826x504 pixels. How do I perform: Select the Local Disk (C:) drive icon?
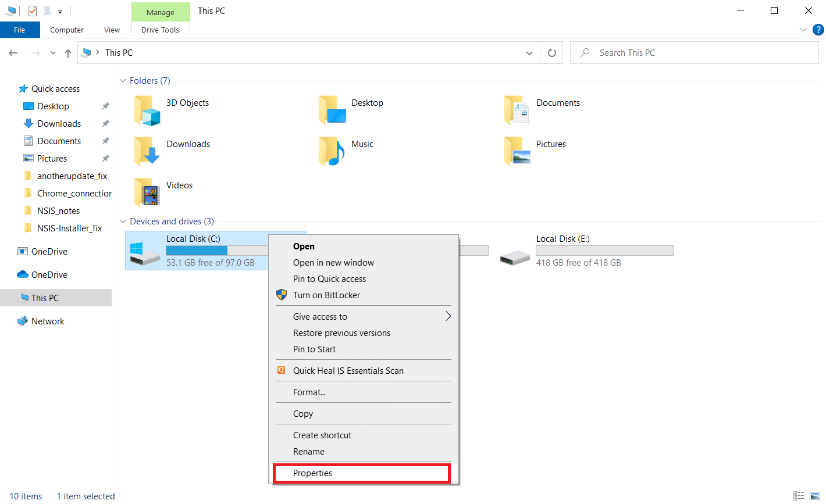[145, 253]
